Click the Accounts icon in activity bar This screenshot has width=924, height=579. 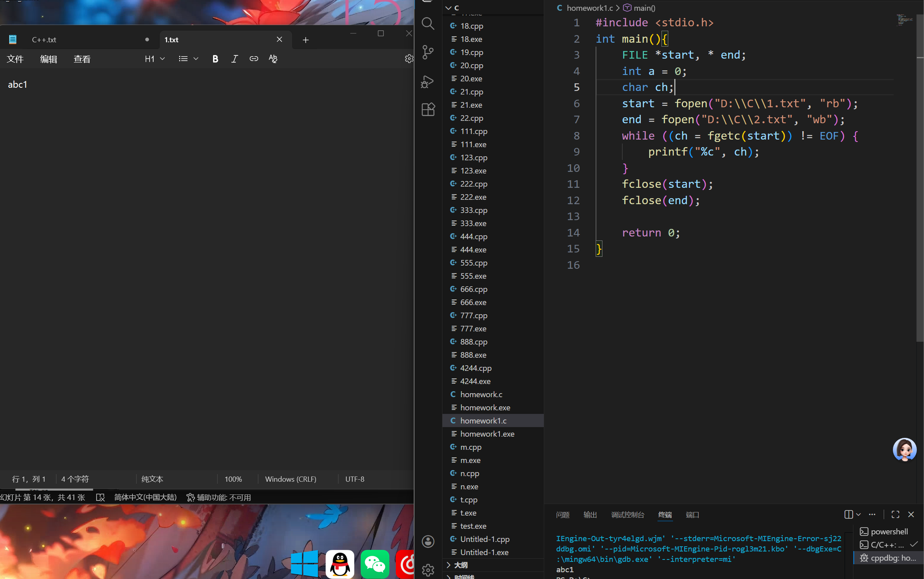click(428, 541)
